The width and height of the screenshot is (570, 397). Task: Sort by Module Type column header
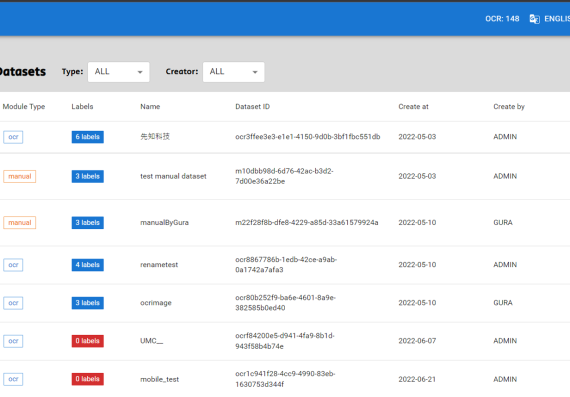24,107
